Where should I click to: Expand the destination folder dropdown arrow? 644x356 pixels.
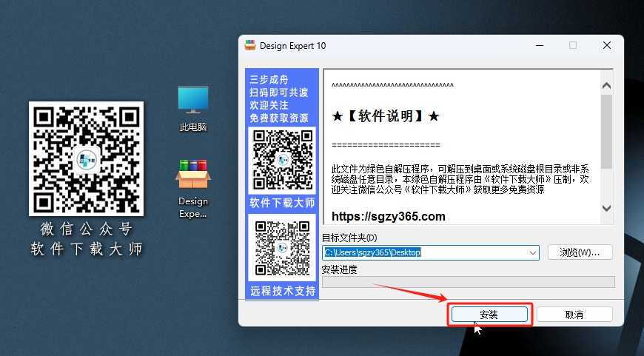coord(533,252)
